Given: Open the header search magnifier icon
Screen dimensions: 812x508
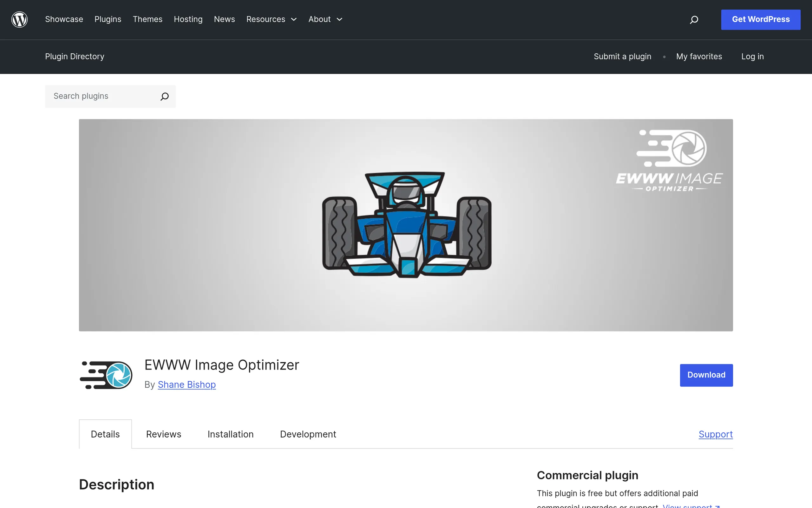Looking at the screenshot, I should [694, 19].
